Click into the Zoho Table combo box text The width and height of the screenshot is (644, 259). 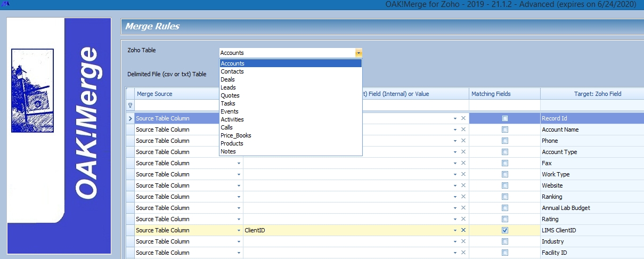pyautogui.click(x=287, y=53)
